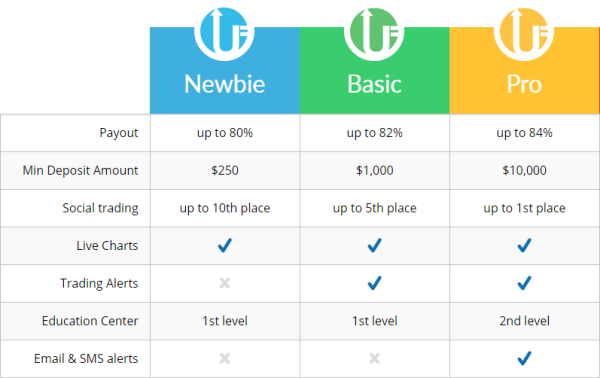Click the Email & SMS alerts checkmark under Pro

(x=524, y=358)
